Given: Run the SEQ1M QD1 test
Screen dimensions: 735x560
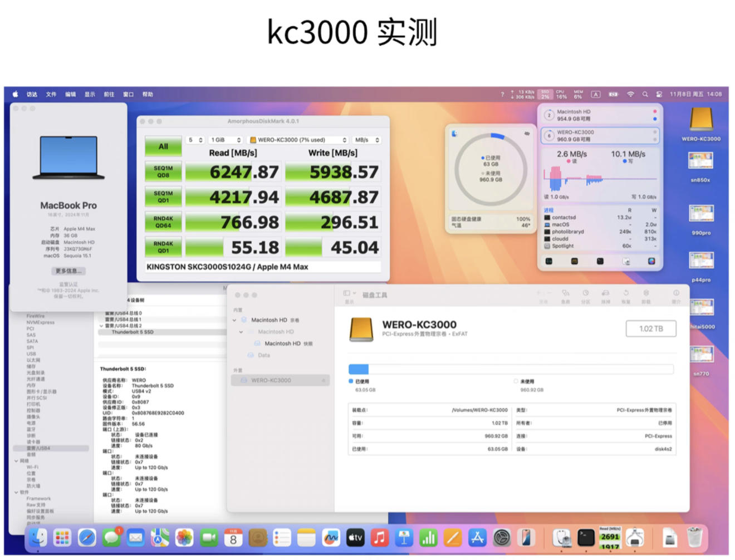Looking at the screenshot, I should click(x=163, y=197).
